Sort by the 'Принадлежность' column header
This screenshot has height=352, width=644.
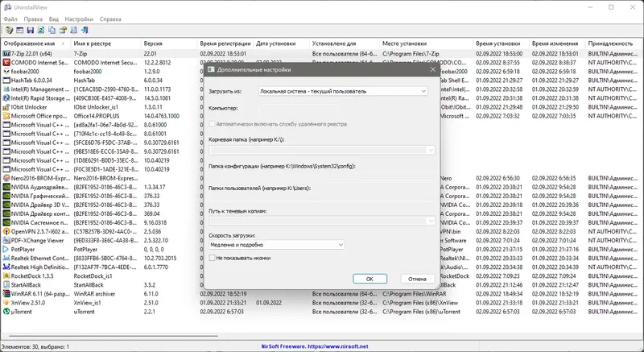click(x=613, y=43)
